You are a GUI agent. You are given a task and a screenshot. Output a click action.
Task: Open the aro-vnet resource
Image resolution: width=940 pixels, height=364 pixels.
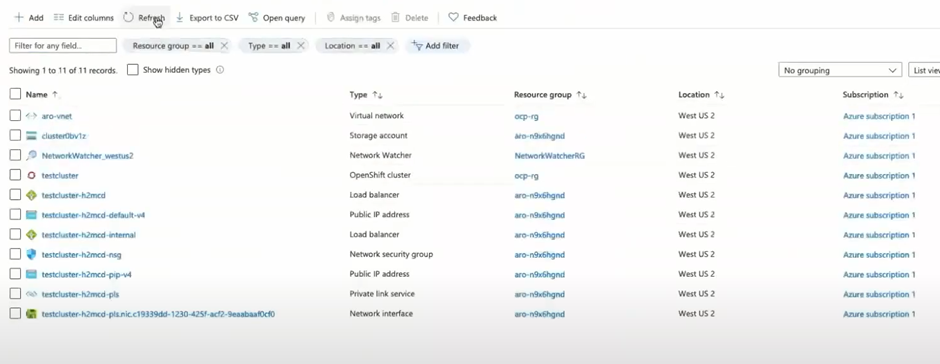(x=57, y=116)
